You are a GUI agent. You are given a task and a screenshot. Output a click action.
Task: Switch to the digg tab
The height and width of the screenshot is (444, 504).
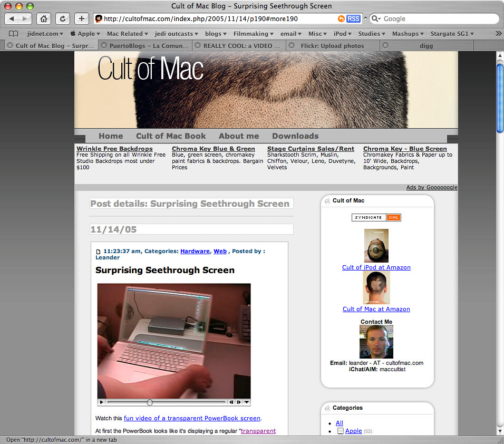click(x=427, y=45)
